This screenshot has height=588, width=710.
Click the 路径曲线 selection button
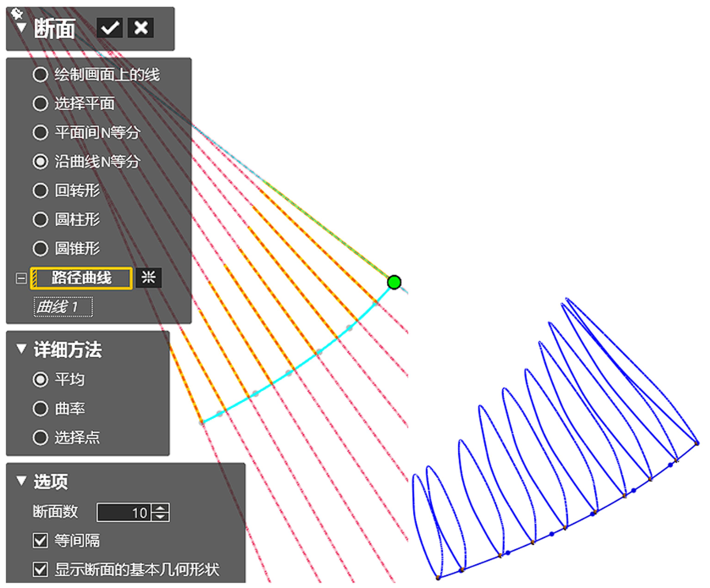tap(81, 278)
